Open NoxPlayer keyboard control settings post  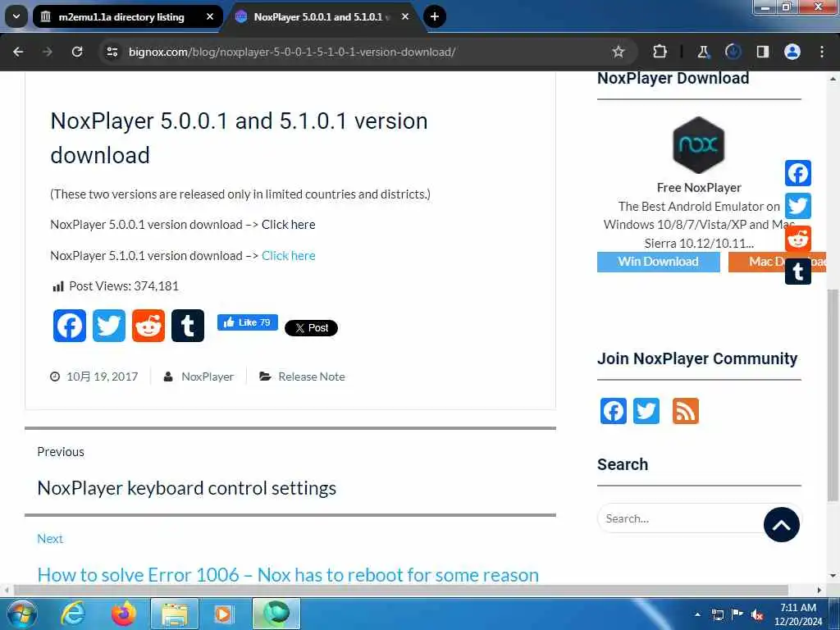186,488
